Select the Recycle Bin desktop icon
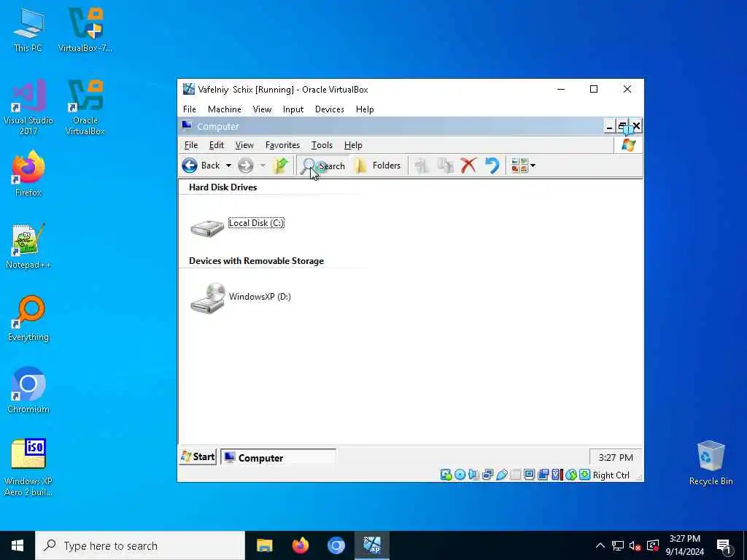This screenshot has height=560, width=747. click(x=711, y=463)
